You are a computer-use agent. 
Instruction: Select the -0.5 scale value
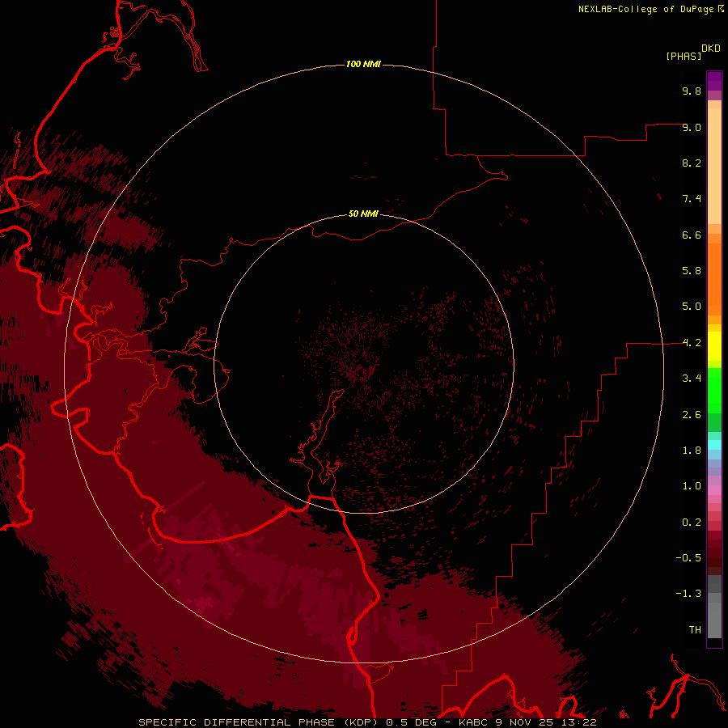[688, 558]
